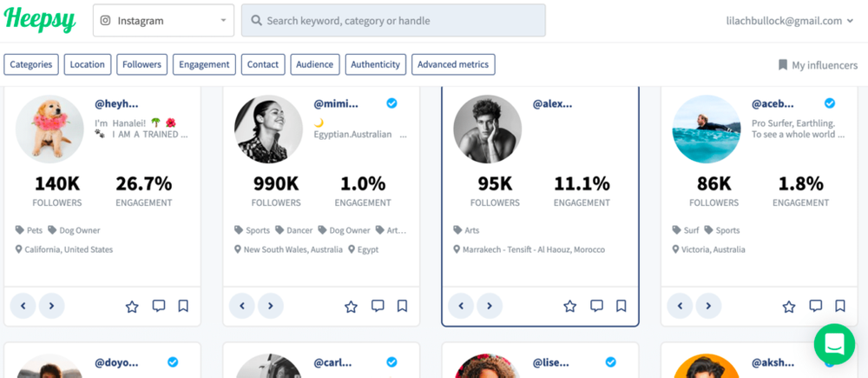Click New South Wales, Australia location
Screen dimensions: 868x378
tap(288, 249)
